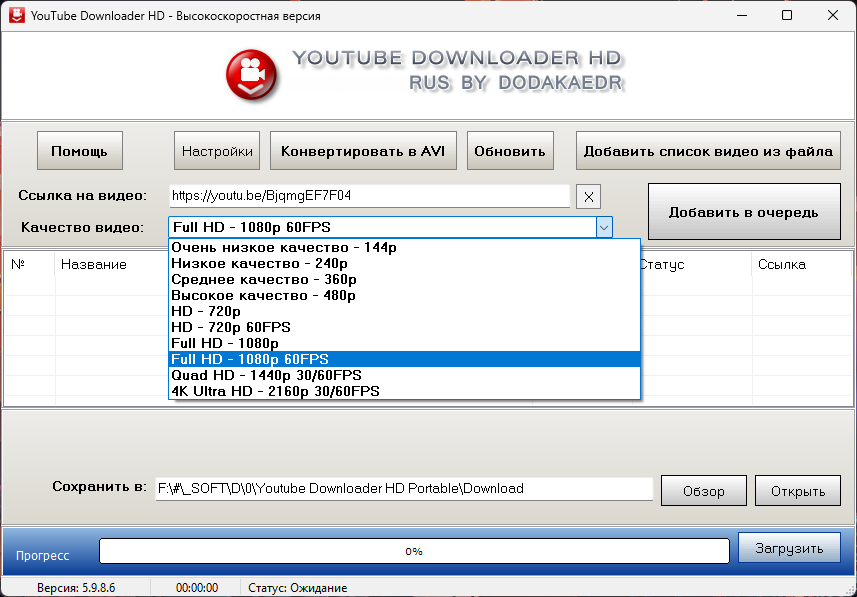Minimize the downloader window
857x597 pixels.
point(741,15)
